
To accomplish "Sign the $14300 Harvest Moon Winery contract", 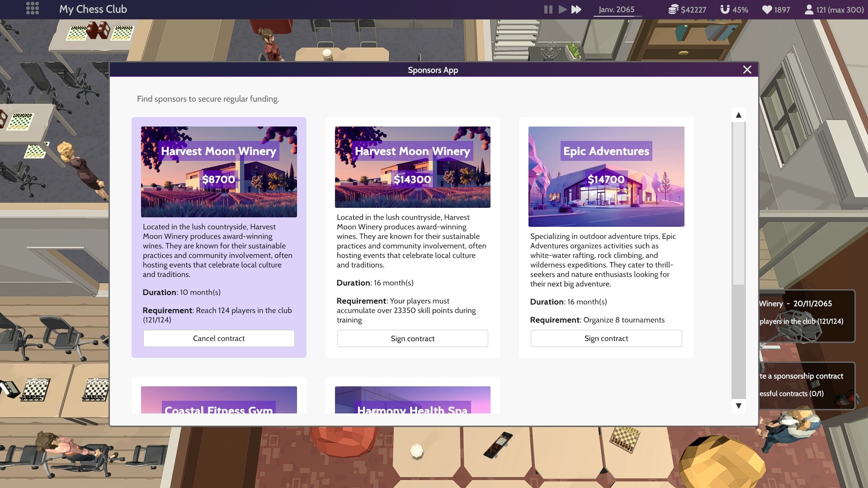I will (412, 338).
